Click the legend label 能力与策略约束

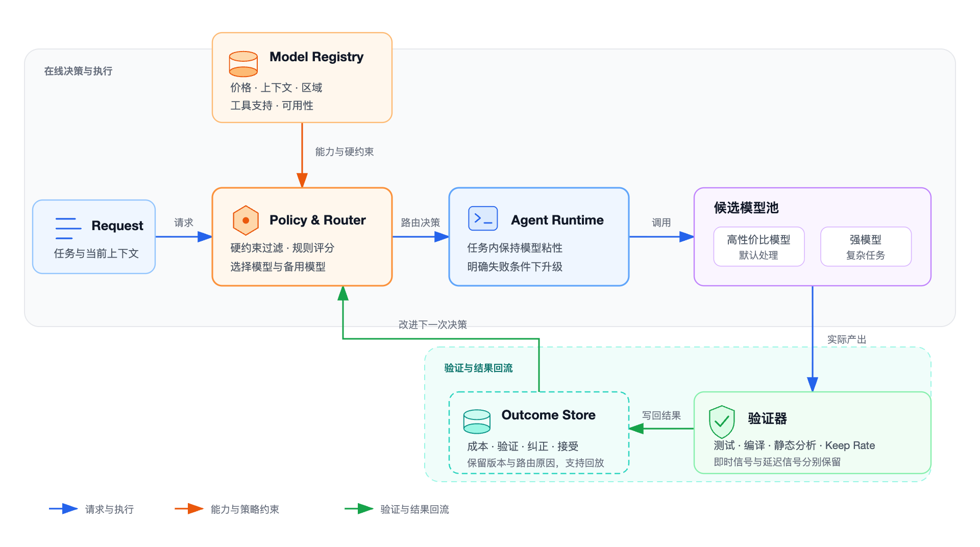pos(244,509)
